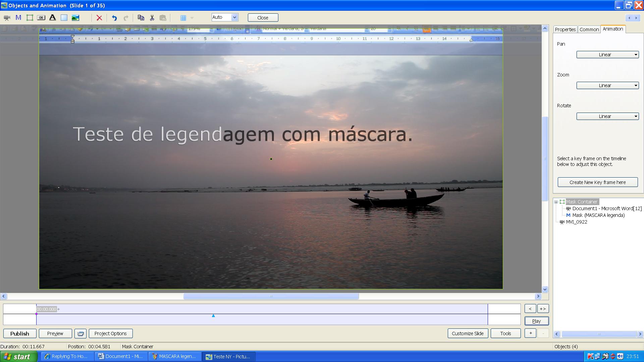644x362 pixels.
Task: Select Mask (MASCARA legenda) in object list
Action: pos(598,215)
